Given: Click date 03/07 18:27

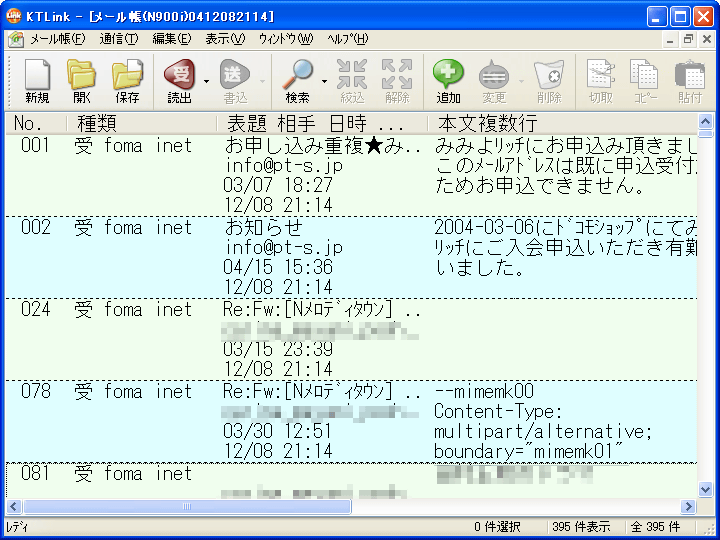Looking at the screenshot, I should (278, 185).
